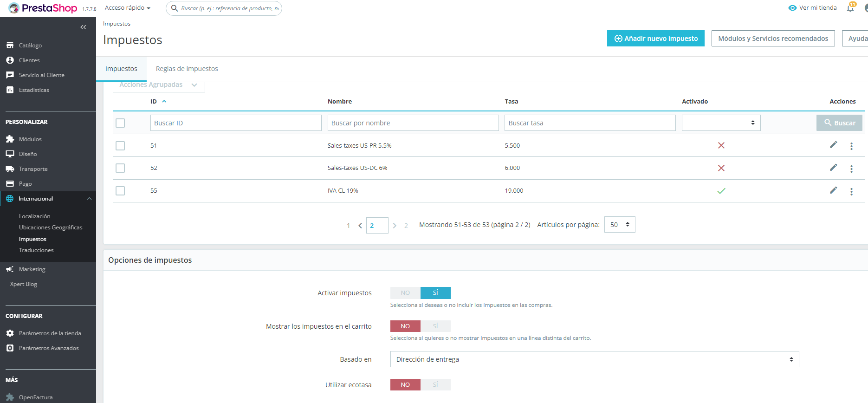
Task: Enable the Sales-taxes US-PR 5.5% tax status
Action: pos(721,145)
